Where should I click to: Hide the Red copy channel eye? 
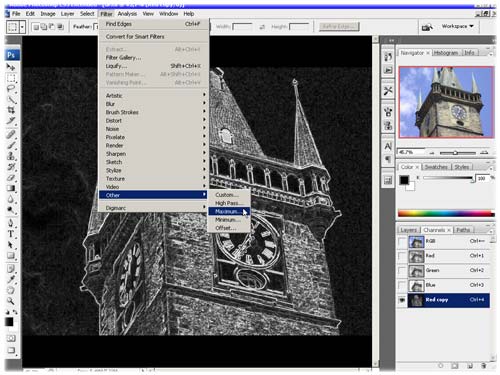402,300
